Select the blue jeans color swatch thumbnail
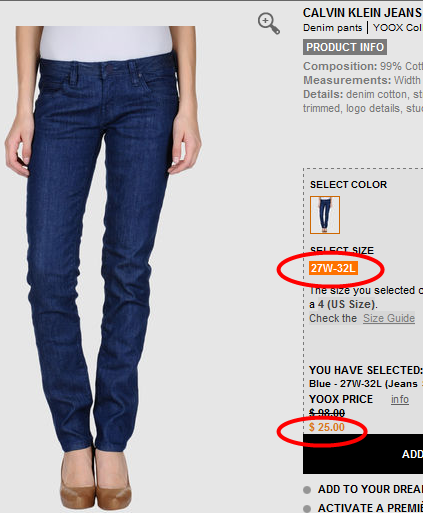 click(325, 215)
